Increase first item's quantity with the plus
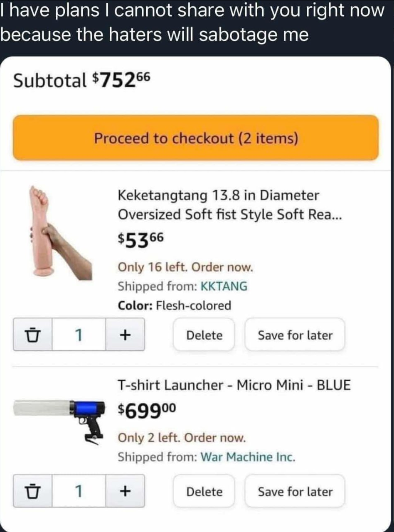This screenshot has height=532, width=394. click(x=125, y=335)
